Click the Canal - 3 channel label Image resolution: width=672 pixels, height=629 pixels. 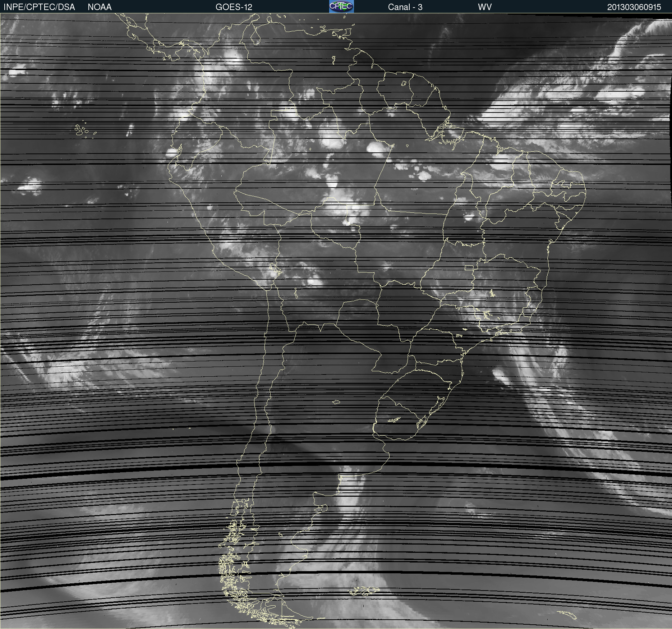coord(405,7)
